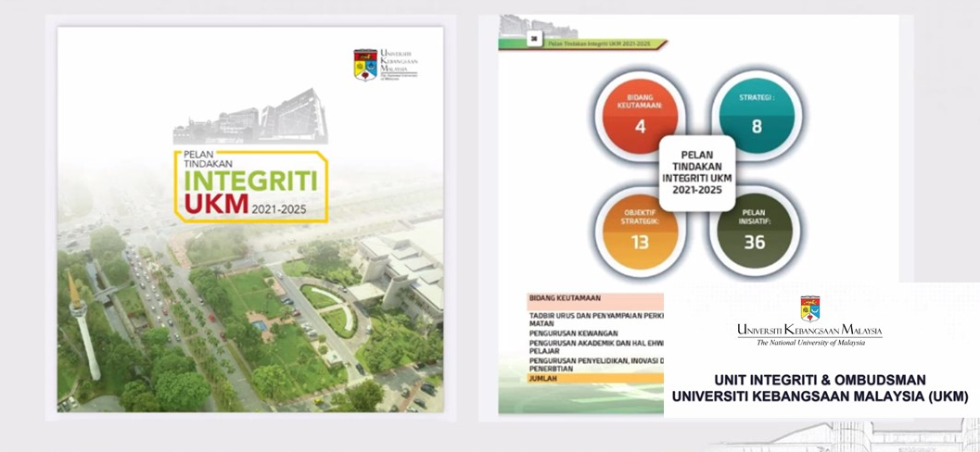
Task: Select the red Bidang Keutamaan circle
Action: click(640, 115)
